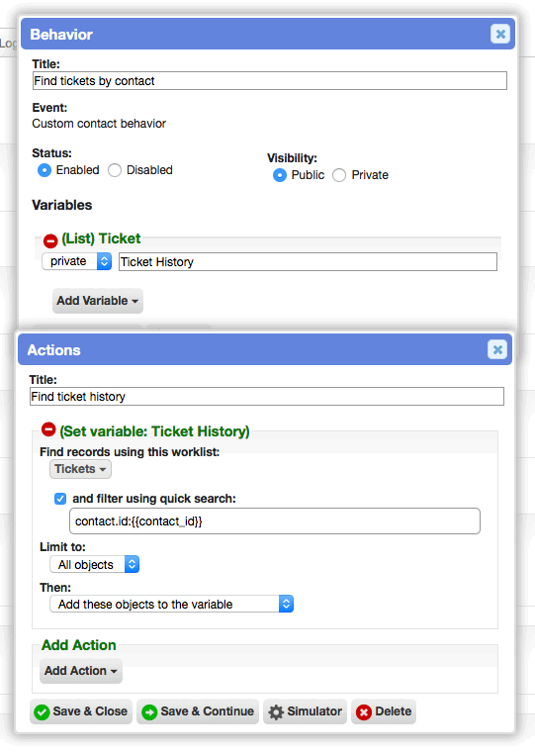This screenshot has height=756, width=535.
Task: Remove the (List) Ticket variable with the red minus icon
Action: coord(50,239)
